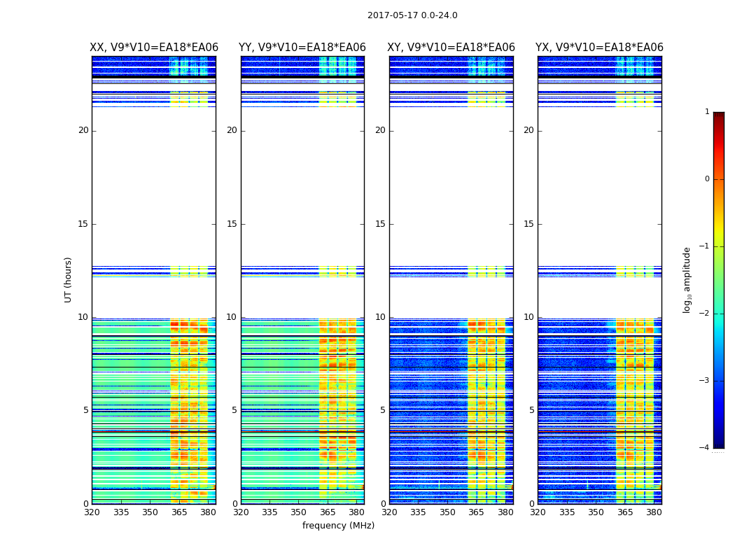Click the XY, V9*V10=EA18*EA06 panel title
The width and height of the screenshot is (735, 560).
pyautogui.click(x=451, y=48)
